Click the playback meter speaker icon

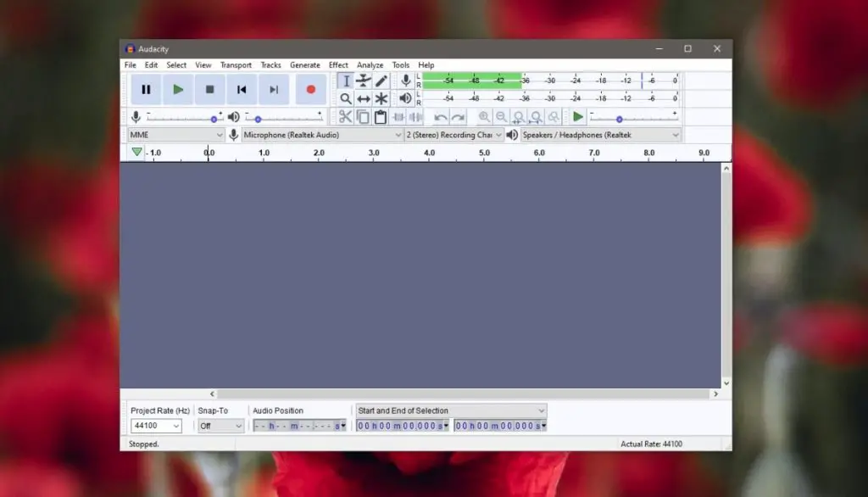tap(406, 98)
